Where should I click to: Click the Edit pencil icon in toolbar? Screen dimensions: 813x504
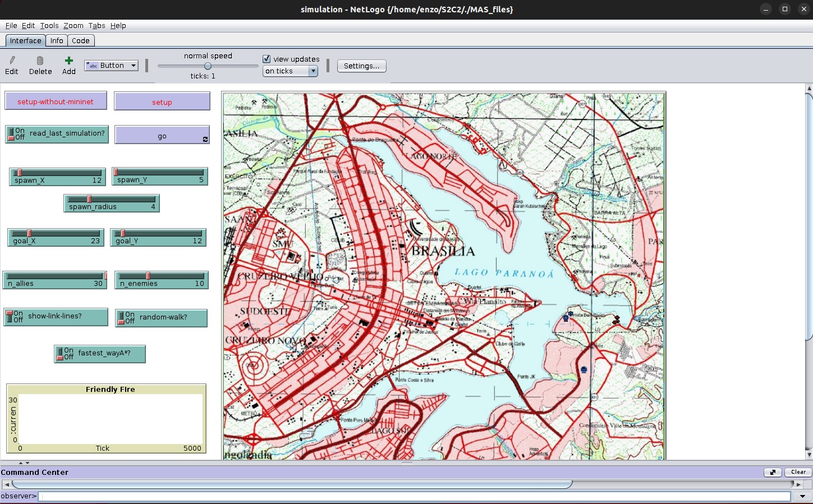tap(12, 61)
